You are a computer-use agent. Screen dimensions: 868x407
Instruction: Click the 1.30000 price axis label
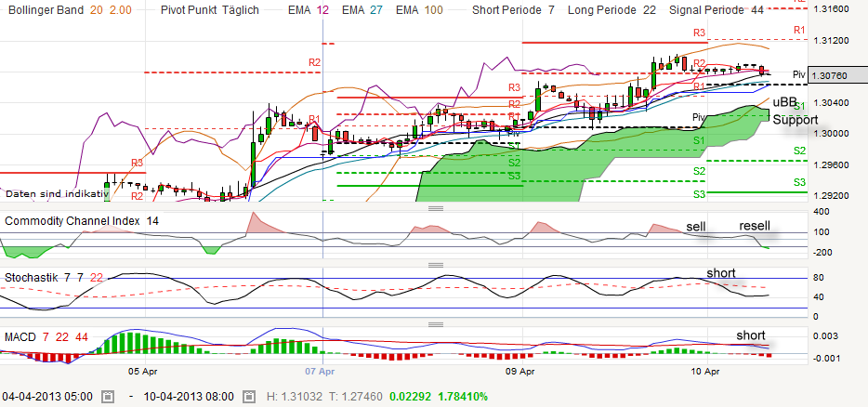[x=833, y=134]
